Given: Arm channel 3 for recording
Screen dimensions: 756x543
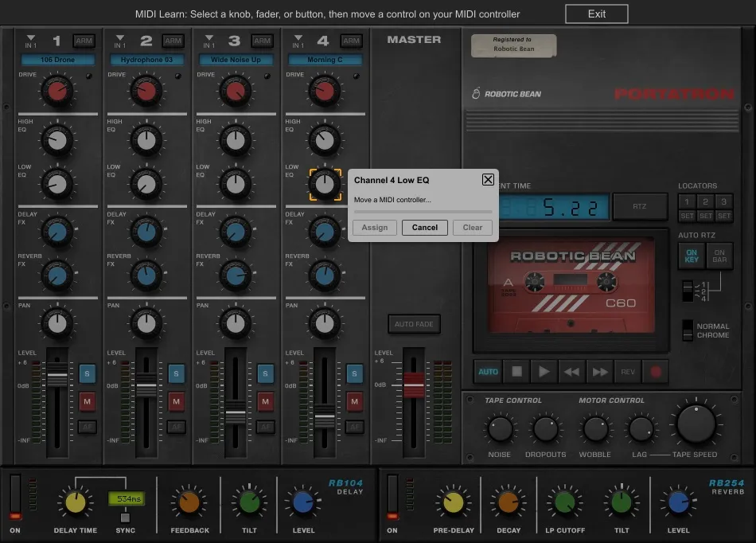Looking at the screenshot, I should pos(263,41).
